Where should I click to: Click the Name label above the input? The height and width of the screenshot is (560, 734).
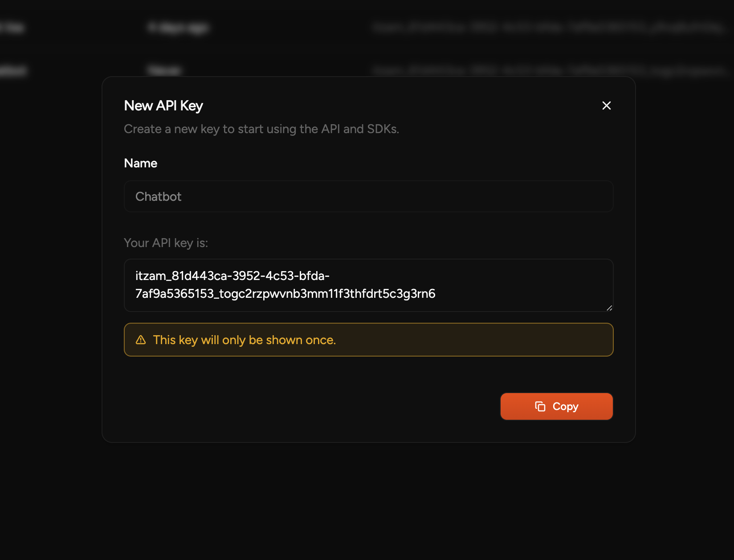pyautogui.click(x=140, y=163)
